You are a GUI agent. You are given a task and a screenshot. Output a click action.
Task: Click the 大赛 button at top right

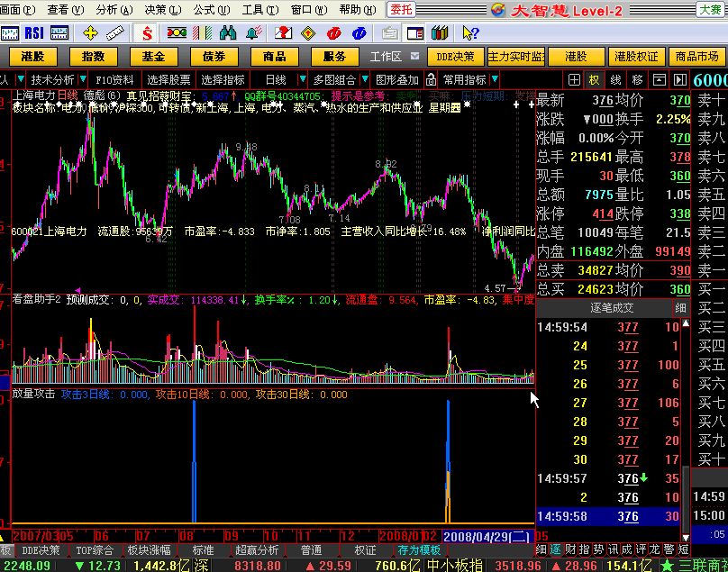pyautogui.click(x=710, y=9)
